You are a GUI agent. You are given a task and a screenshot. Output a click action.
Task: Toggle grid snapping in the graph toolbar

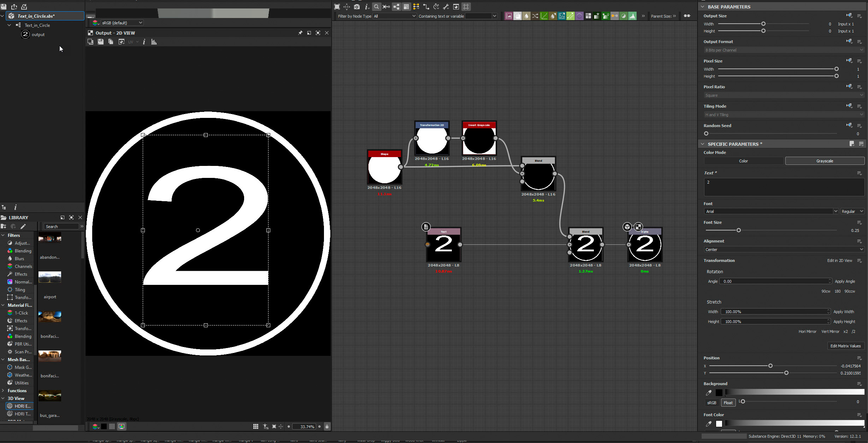tap(466, 7)
